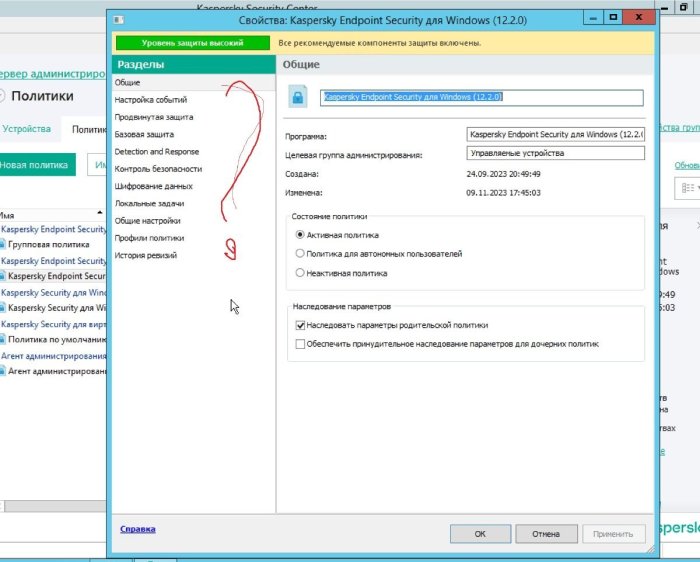Image resolution: width=700 pixels, height=562 pixels.
Task: Open the Справка help link
Action: [138, 529]
